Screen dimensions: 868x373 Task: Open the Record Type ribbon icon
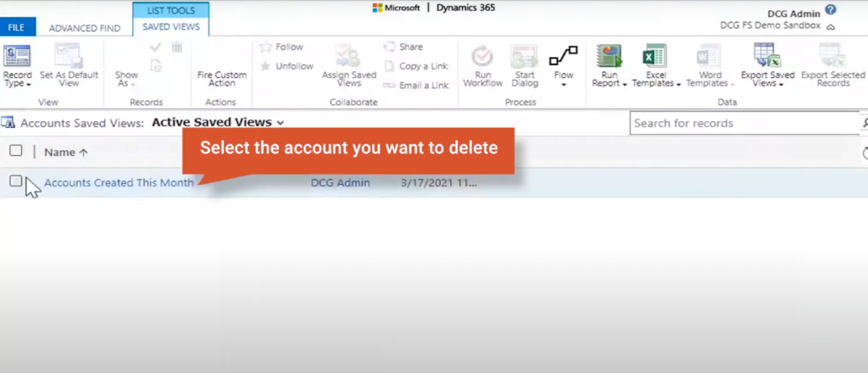17,56
